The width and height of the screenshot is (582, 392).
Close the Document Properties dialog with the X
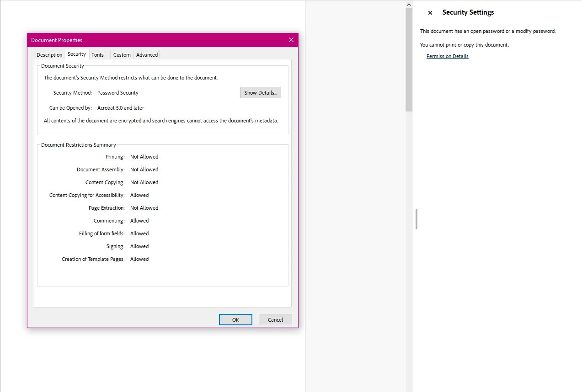point(291,40)
